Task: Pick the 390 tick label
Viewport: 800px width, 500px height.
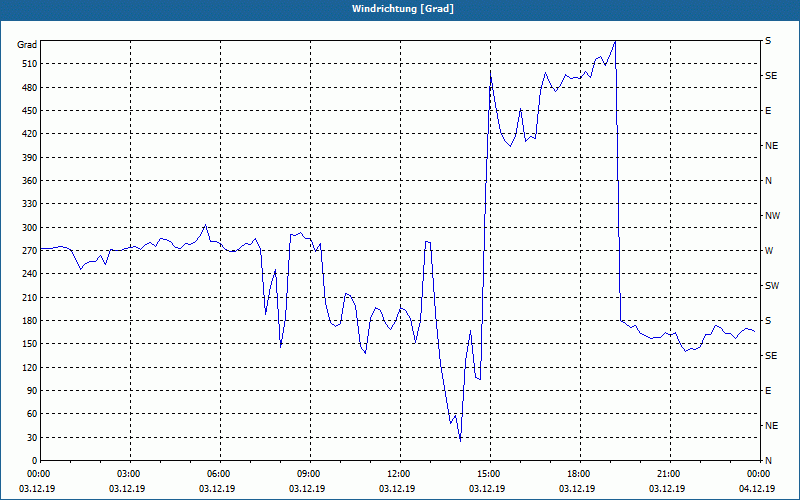Action: [x=28, y=157]
